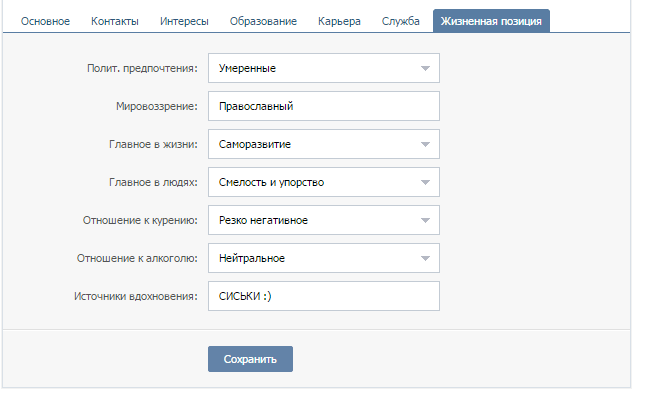Screen dimensions: 645x410
Task: Open the Нейтральное alcohol dropdown
Action: coord(324,258)
